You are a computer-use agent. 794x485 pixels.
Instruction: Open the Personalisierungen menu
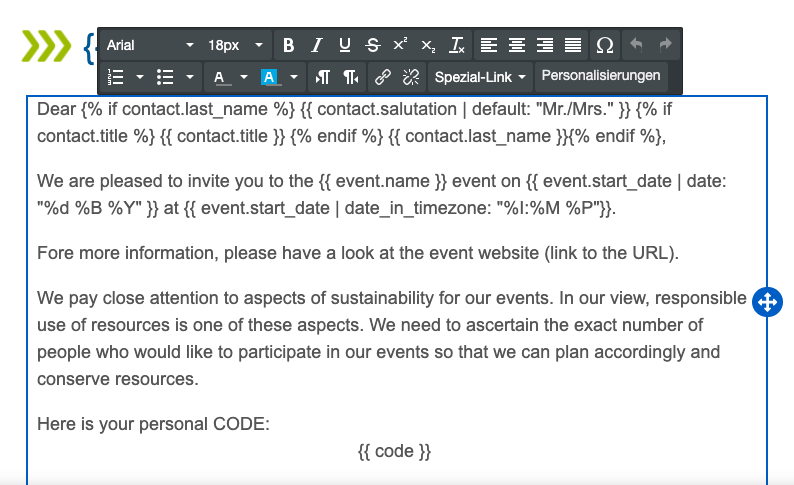click(601, 76)
